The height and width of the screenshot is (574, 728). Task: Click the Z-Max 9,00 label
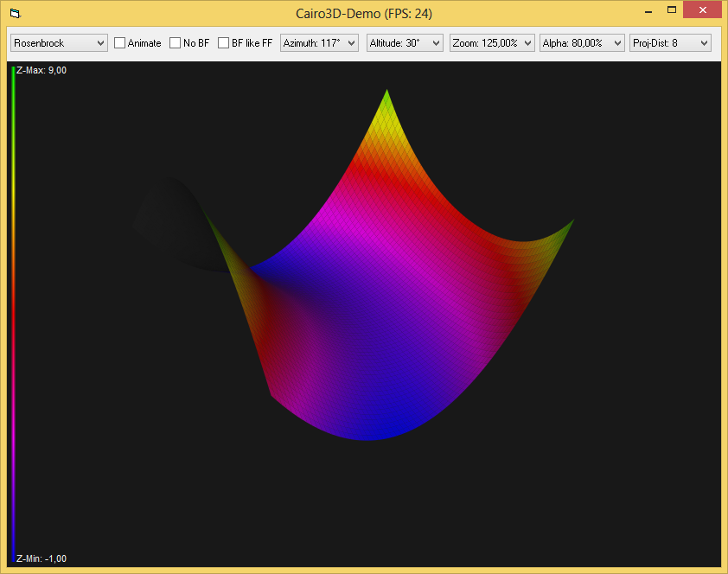tap(42, 71)
